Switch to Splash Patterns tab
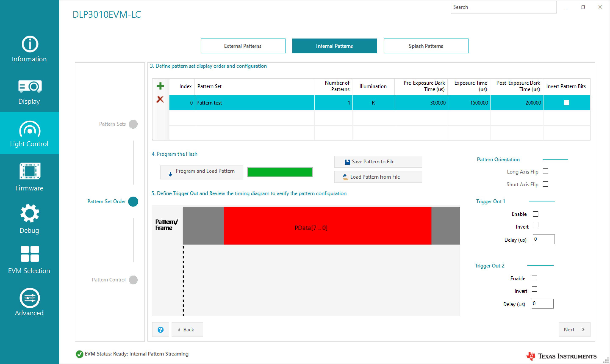The height and width of the screenshot is (364, 610). (426, 46)
